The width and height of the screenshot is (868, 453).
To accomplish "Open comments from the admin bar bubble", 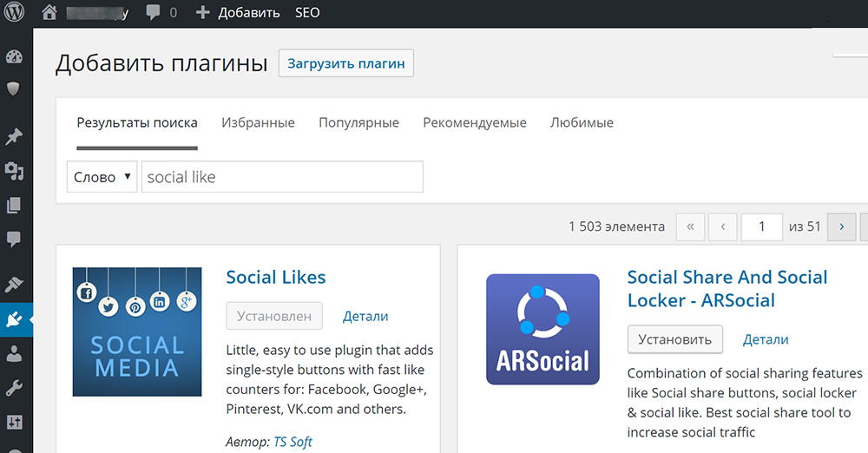I will tap(161, 13).
